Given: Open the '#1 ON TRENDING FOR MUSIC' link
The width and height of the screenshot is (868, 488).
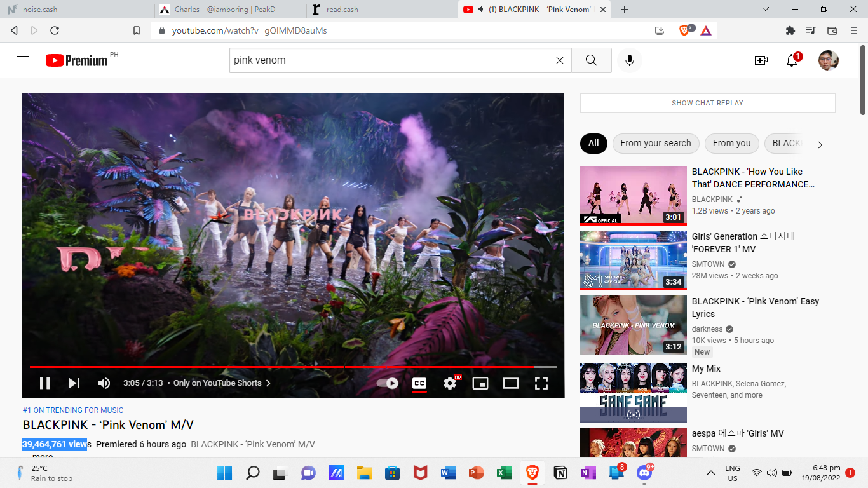Looking at the screenshot, I should coord(73,410).
